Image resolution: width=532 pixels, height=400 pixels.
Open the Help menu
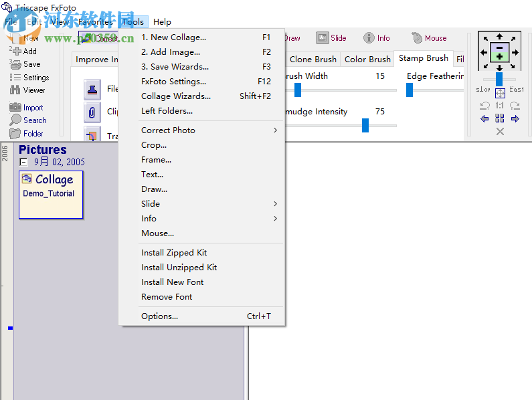pos(162,22)
